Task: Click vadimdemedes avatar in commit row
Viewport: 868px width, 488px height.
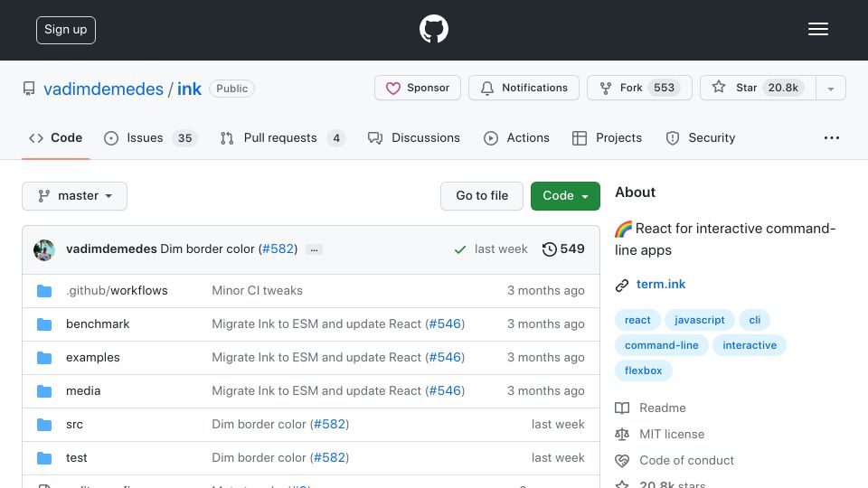Action: coord(44,250)
